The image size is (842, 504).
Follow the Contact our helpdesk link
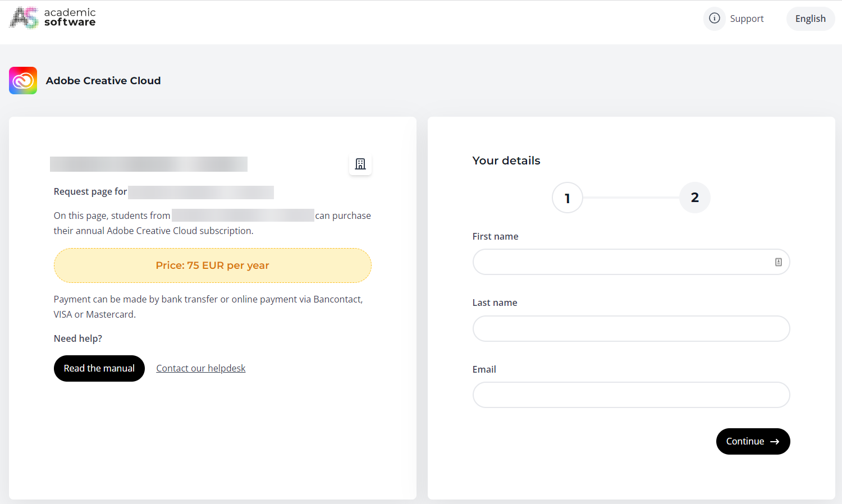tap(200, 368)
